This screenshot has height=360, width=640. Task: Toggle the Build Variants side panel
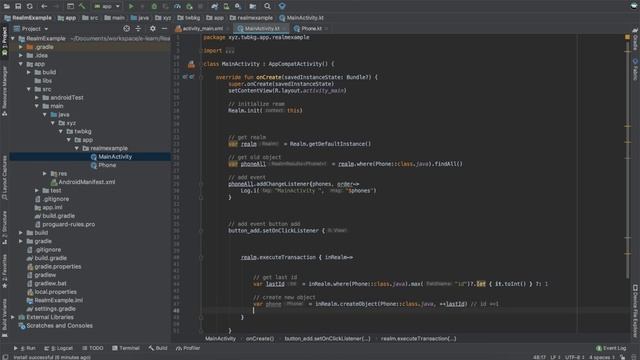point(4,318)
